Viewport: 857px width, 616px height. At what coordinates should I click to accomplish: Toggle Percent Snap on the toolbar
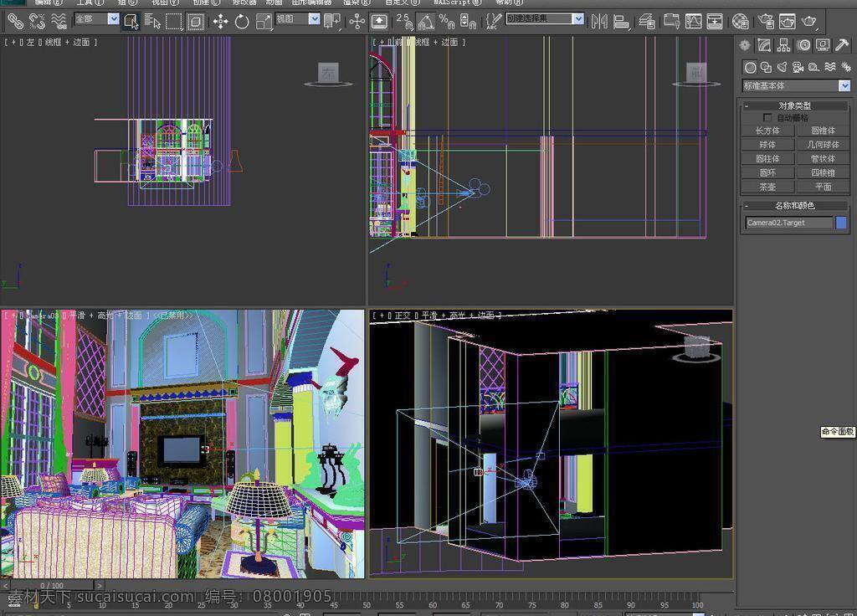pyautogui.click(x=447, y=21)
